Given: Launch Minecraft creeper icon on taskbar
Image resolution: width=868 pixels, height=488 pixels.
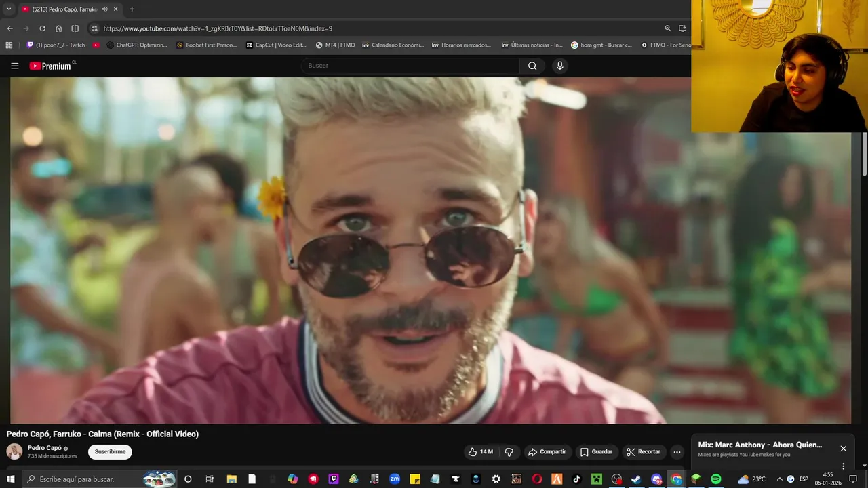Looking at the screenshot, I should click(596, 479).
